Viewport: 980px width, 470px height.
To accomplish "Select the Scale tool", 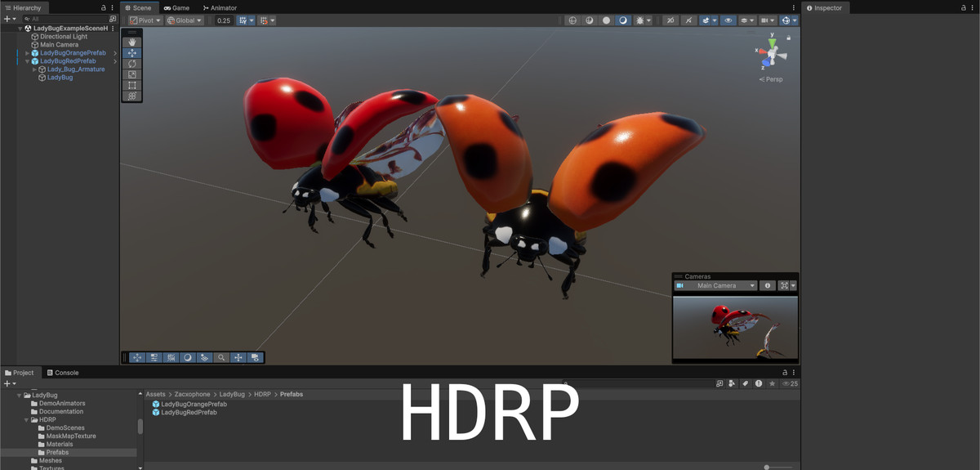I will 132,74.
